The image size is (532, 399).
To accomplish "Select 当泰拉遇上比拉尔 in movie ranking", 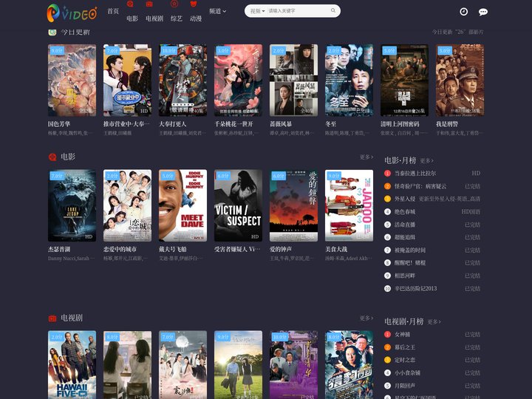I will point(415,174).
